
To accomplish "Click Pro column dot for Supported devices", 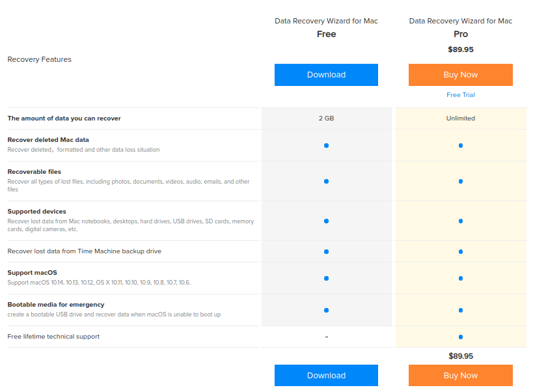I will [x=460, y=221].
